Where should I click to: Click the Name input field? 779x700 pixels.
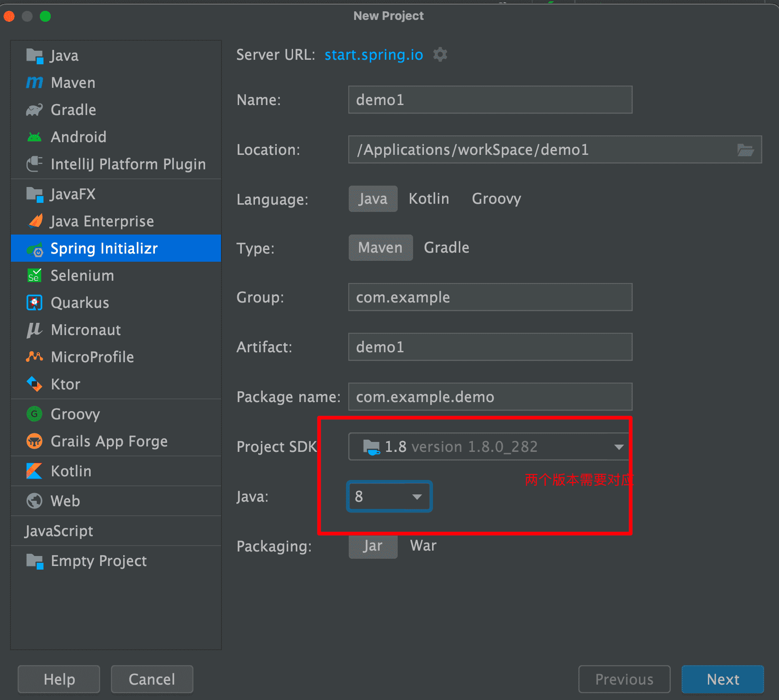pyautogui.click(x=490, y=100)
